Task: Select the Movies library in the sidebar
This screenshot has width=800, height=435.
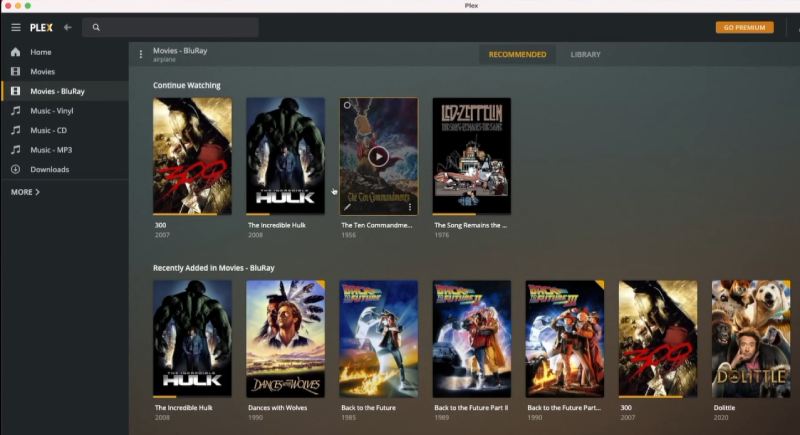Action: coord(64,71)
